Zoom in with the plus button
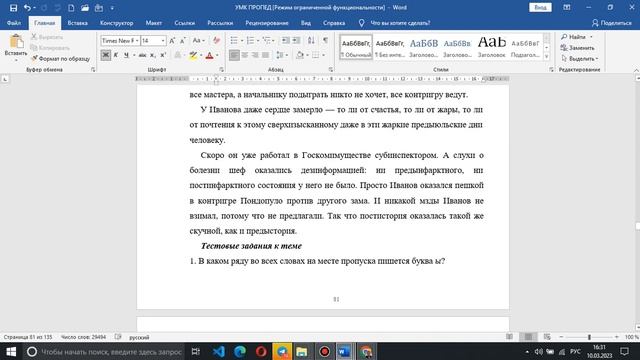 (617, 337)
